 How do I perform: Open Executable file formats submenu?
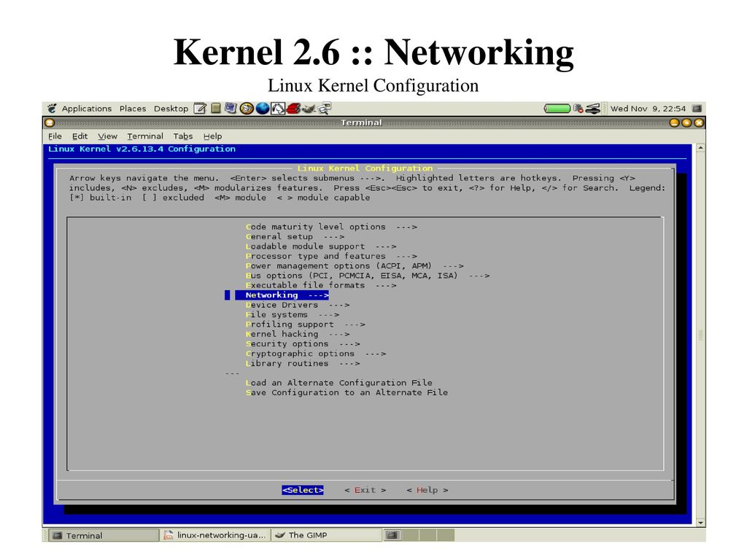(321, 286)
